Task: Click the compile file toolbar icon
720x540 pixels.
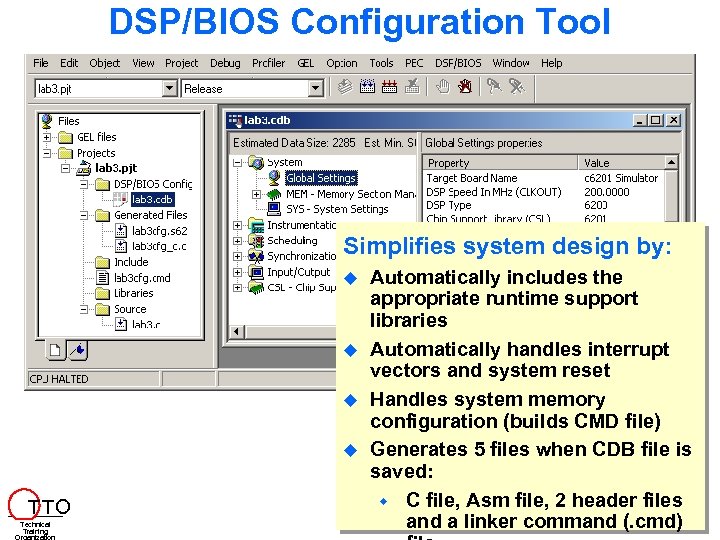Action: 345,87
